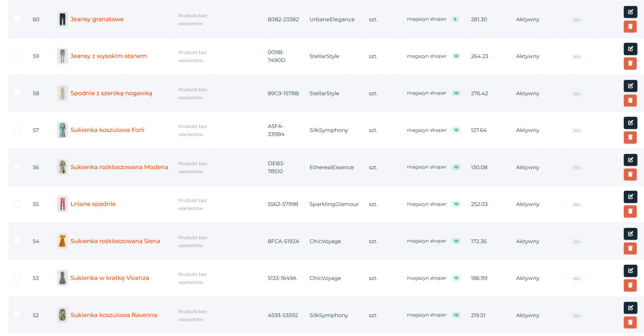This screenshot has height=336, width=644.
Task: Click producer SparklingGlamour cell
Action: click(334, 204)
